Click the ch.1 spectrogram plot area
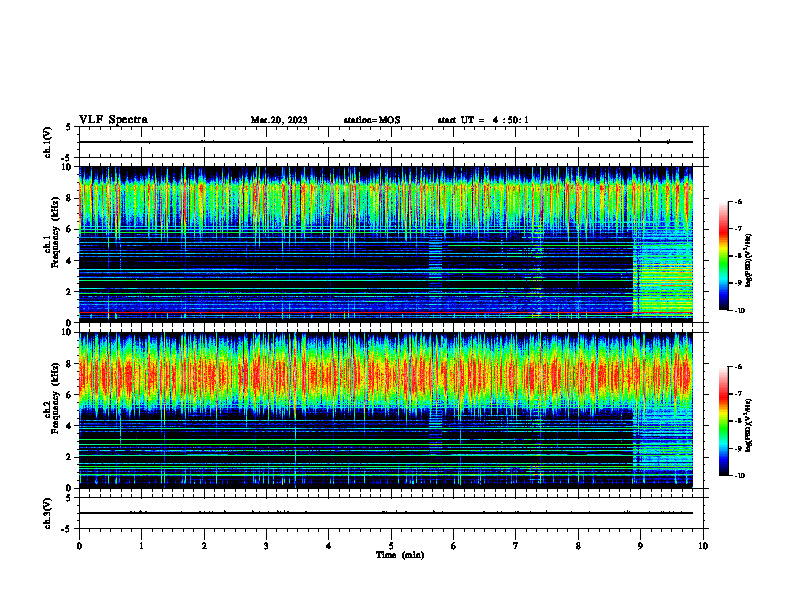Image resolution: width=792 pixels, height=612 pixels. tap(386, 244)
